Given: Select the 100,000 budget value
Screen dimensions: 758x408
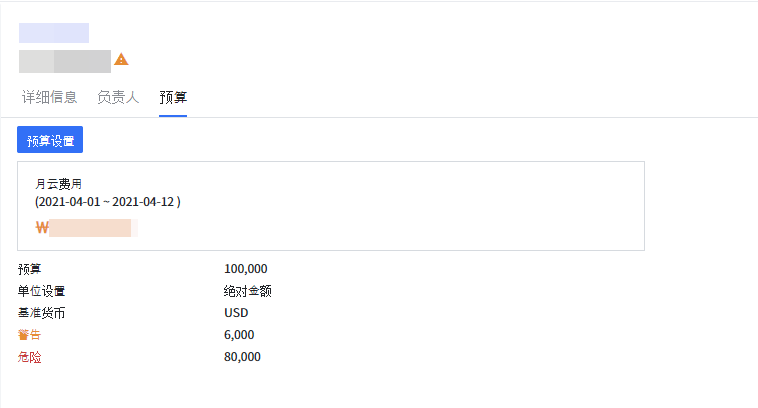Looking at the screenshot, I should (x=246, y=269).
